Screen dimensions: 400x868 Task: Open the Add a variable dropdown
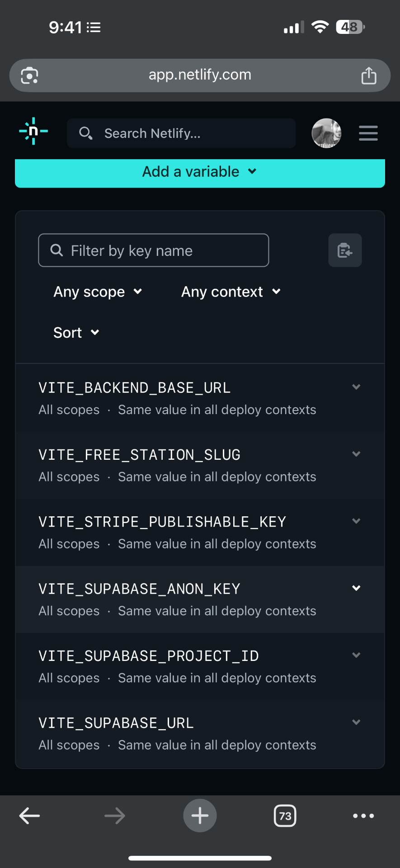point(200,172)
